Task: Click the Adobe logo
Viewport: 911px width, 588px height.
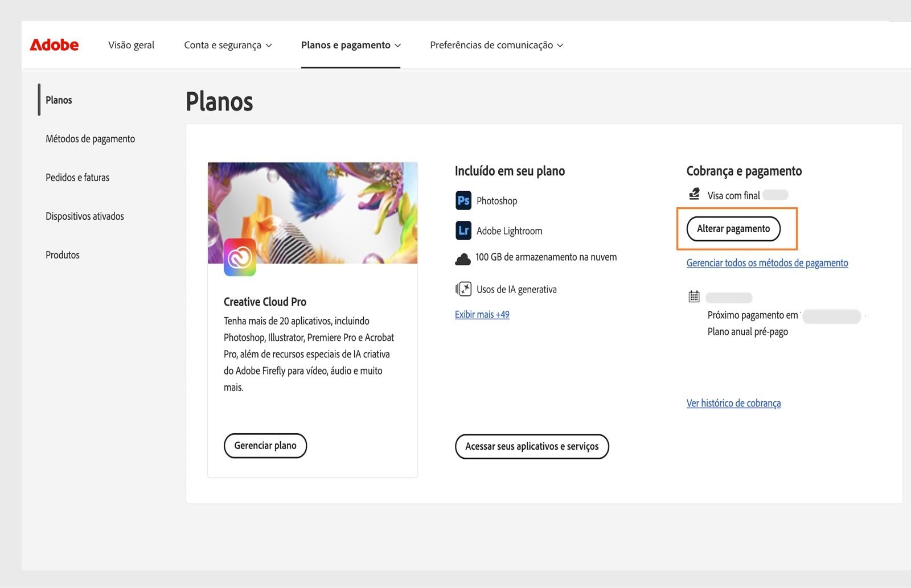Action: pyautogui.click(x=54, y=45)
